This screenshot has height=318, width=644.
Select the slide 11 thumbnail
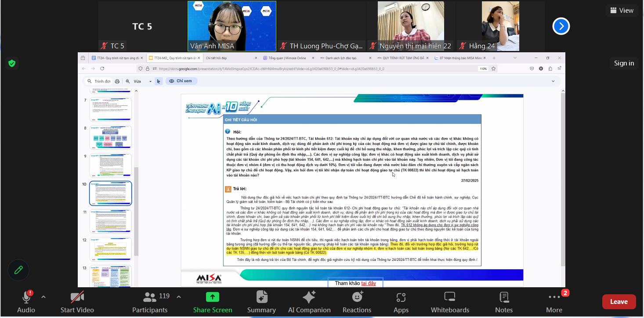110,221
